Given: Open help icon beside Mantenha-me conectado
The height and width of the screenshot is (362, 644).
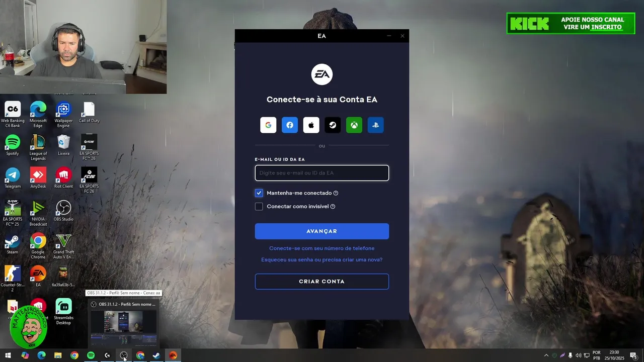Looking at the screenshot, I should pos(336,193).
